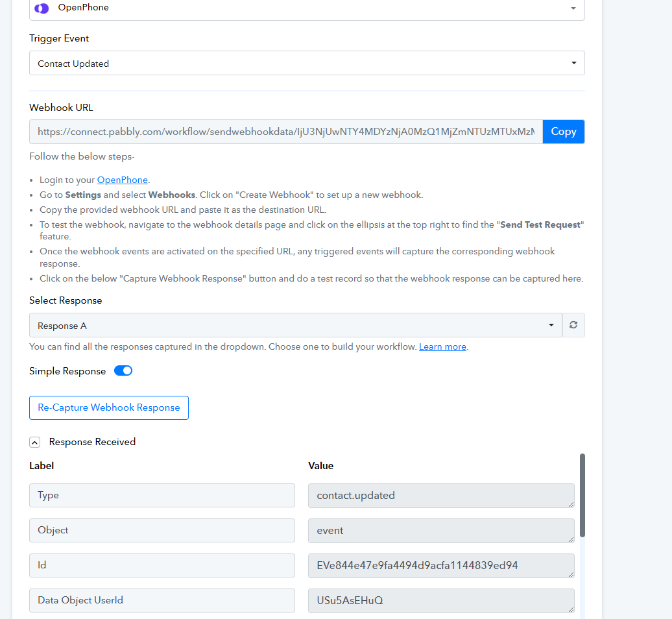Click the Id value field
672x619 pixels.
[441, 565]
